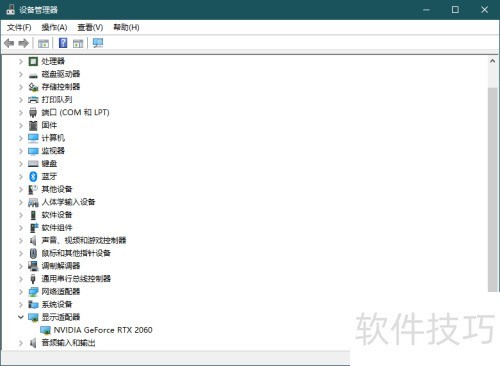Select the 显示适配器 row text
This screenshot has height=366, width=500.
pyautogui.click(x=61, y=317)
